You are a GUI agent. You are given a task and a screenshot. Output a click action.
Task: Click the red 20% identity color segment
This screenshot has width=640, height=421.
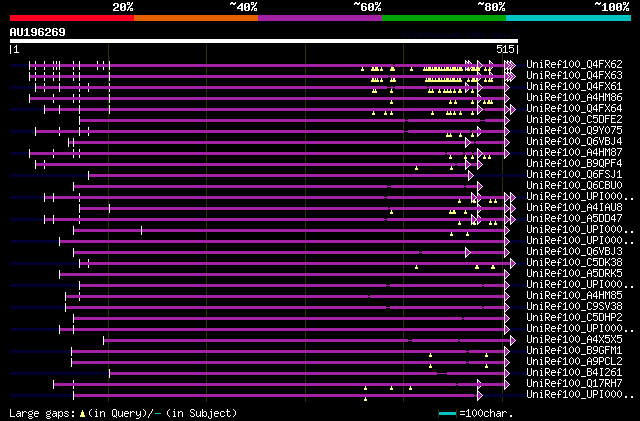(72, 18)
